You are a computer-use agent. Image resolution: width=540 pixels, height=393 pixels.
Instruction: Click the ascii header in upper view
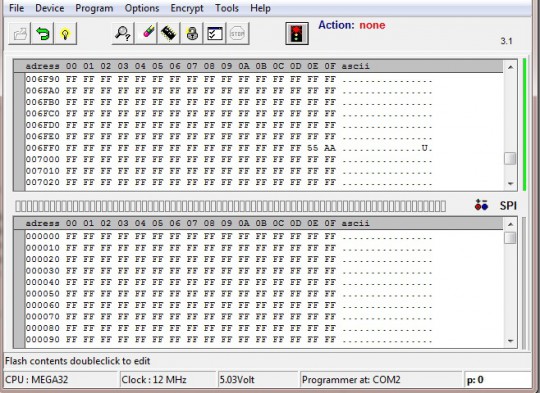355,66
